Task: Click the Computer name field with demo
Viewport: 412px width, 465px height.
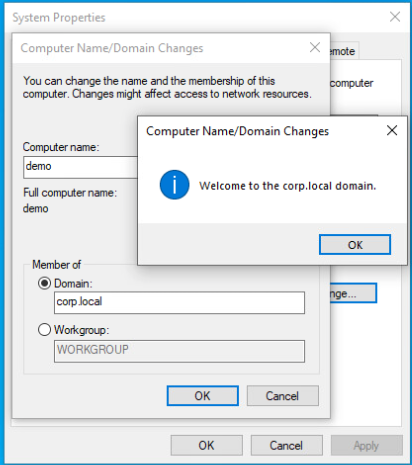Action: pos(81,167)
